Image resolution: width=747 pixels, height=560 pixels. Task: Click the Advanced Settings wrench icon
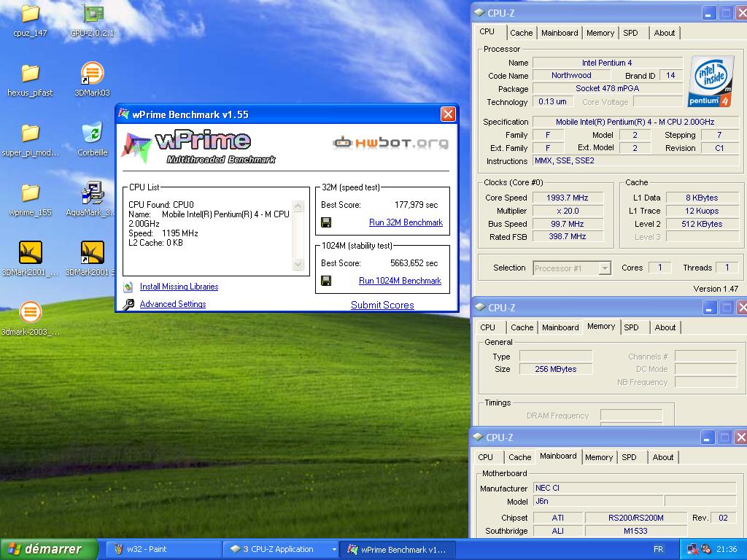click(128, 304)
